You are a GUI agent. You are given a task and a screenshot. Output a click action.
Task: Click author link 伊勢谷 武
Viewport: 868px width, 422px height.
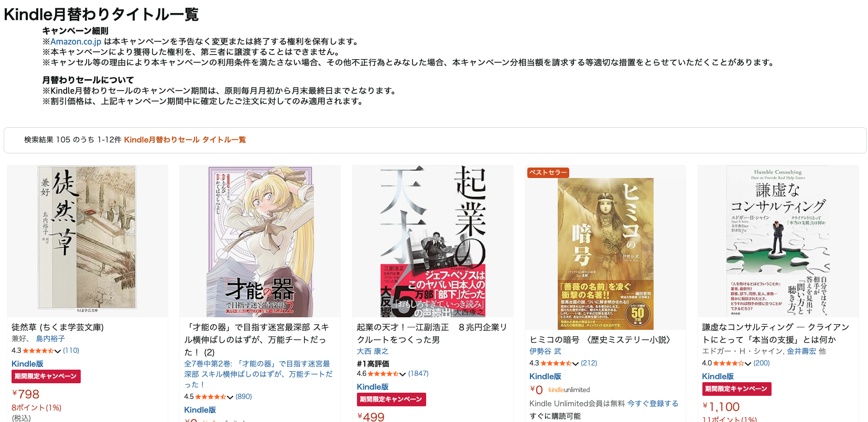coord(545,351)
